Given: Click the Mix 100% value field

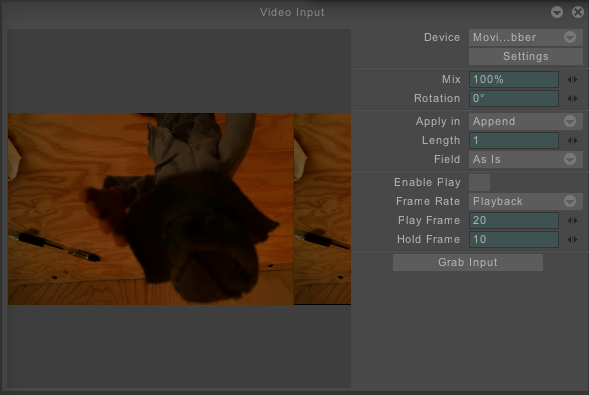Looking at the screenshot, I should [513, 79].
